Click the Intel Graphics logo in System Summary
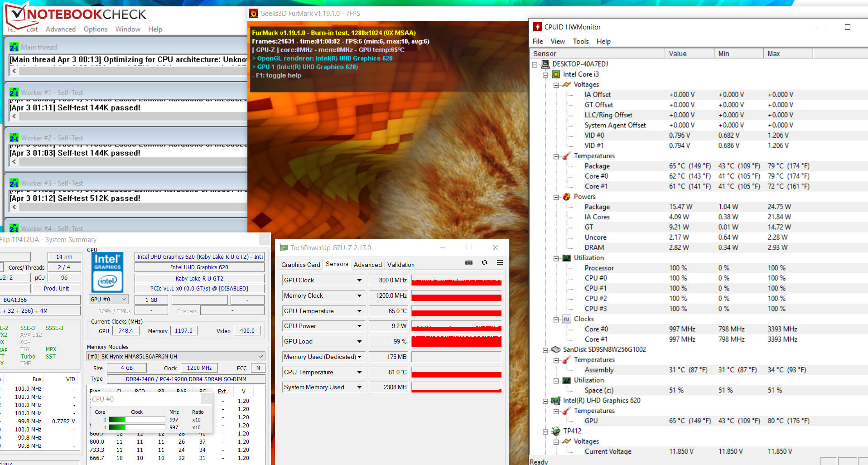The height and width of the screenshot is (465, 868). (x=107, y=272)
